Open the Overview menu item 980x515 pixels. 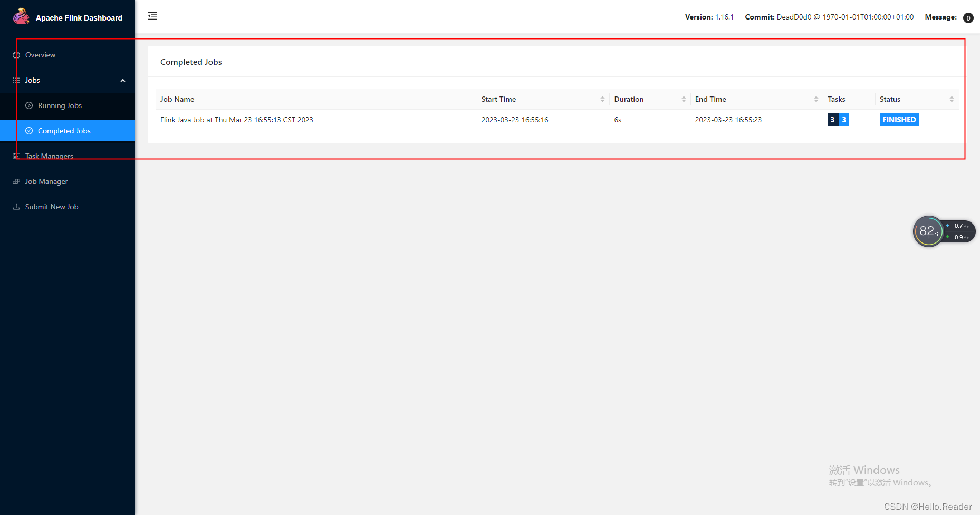[68, 55]
